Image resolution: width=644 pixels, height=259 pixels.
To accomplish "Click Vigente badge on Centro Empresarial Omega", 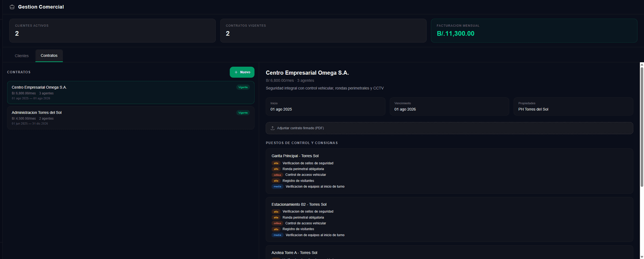I will (243, 87).
